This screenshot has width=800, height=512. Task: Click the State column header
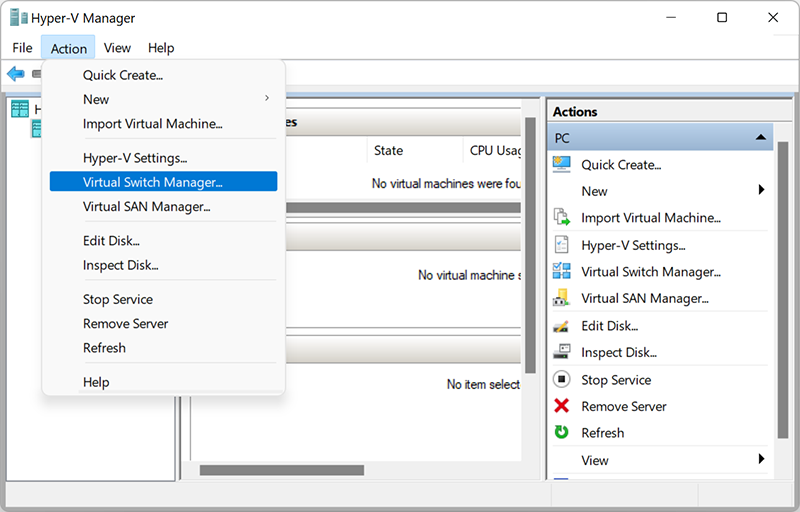coord(388,151)
